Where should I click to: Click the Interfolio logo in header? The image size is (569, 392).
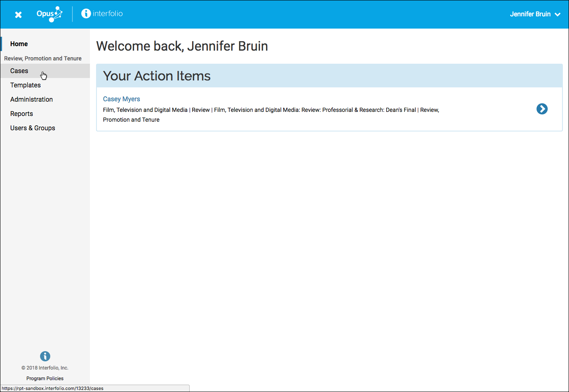pyautogui.click(x=102, y=13)
